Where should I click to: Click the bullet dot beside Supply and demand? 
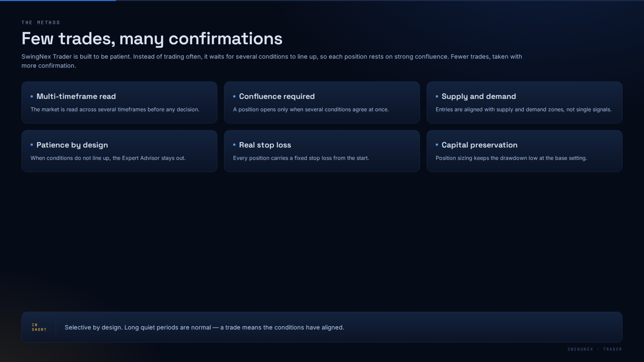(x=437, y=97)
